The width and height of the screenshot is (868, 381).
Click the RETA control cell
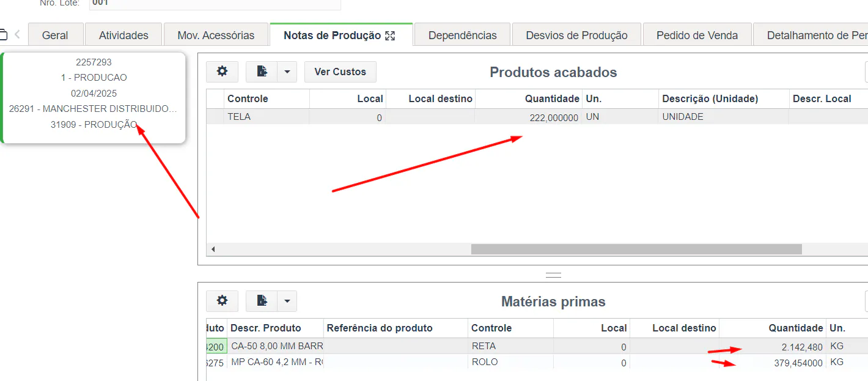pyautogui.click(x=511, y=346)
